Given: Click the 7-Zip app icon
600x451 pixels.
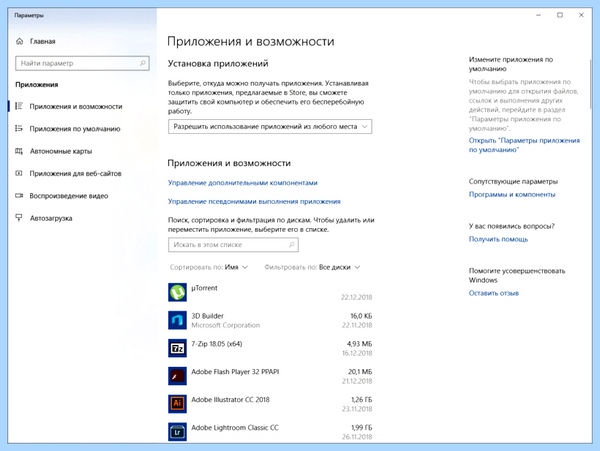Looking at the screenshot, I should [177, 348].
